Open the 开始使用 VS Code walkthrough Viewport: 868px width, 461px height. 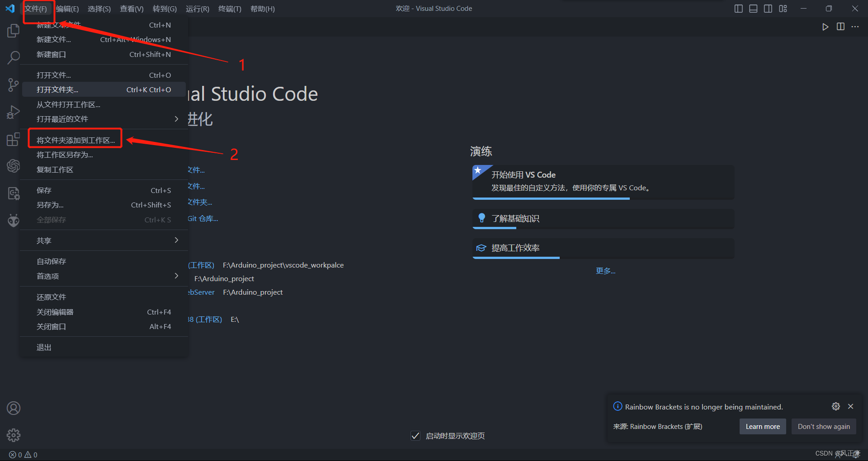tap(604, 182)
